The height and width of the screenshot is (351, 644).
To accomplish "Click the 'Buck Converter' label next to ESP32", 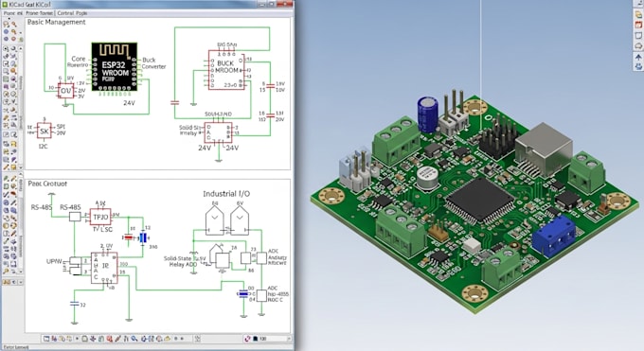I will 154,62.
